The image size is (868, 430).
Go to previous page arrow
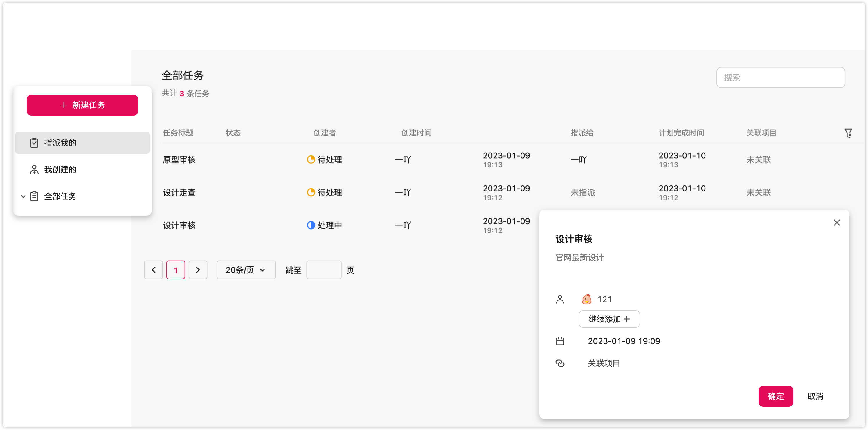click(x=153, y=270)
